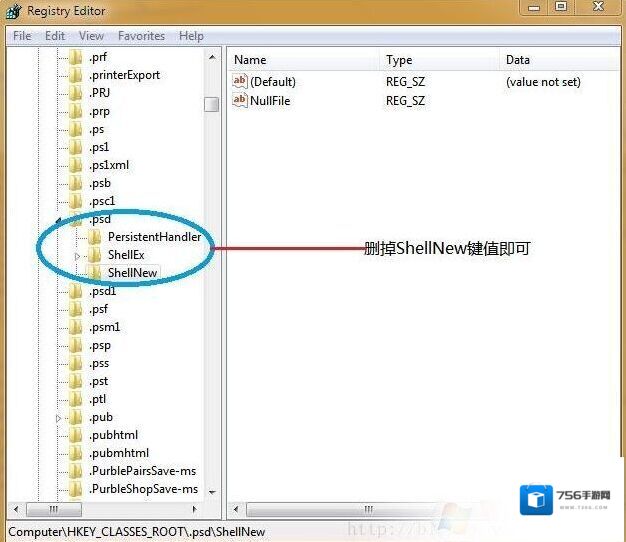The image size is (626, 542).
Task: Select the .psd1 registry key
Action: [x=103, y=291]
